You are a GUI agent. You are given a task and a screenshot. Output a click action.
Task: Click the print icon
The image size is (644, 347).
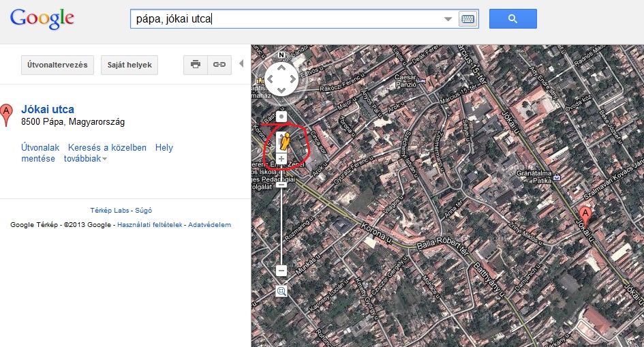196,65
